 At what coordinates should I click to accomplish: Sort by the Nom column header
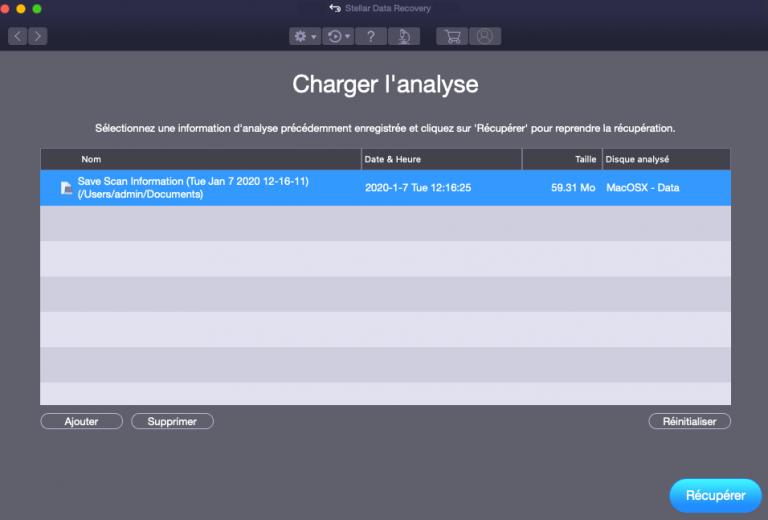(x=200, y=159)
